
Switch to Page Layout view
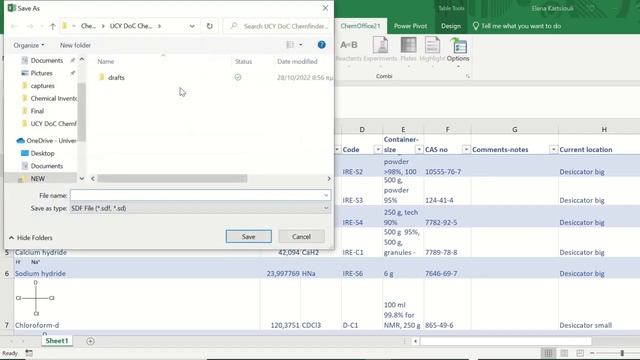point(564,353)
